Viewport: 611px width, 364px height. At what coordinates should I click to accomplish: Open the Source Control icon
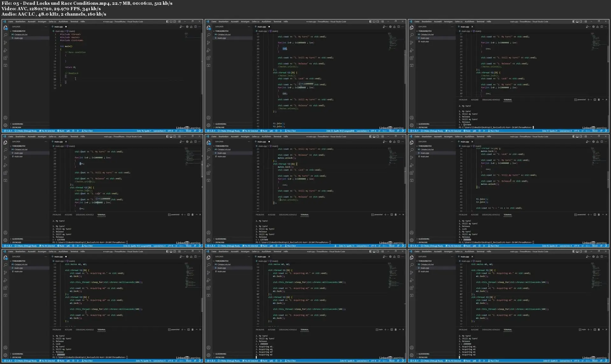pyautogui.click(x=5, y=42)
